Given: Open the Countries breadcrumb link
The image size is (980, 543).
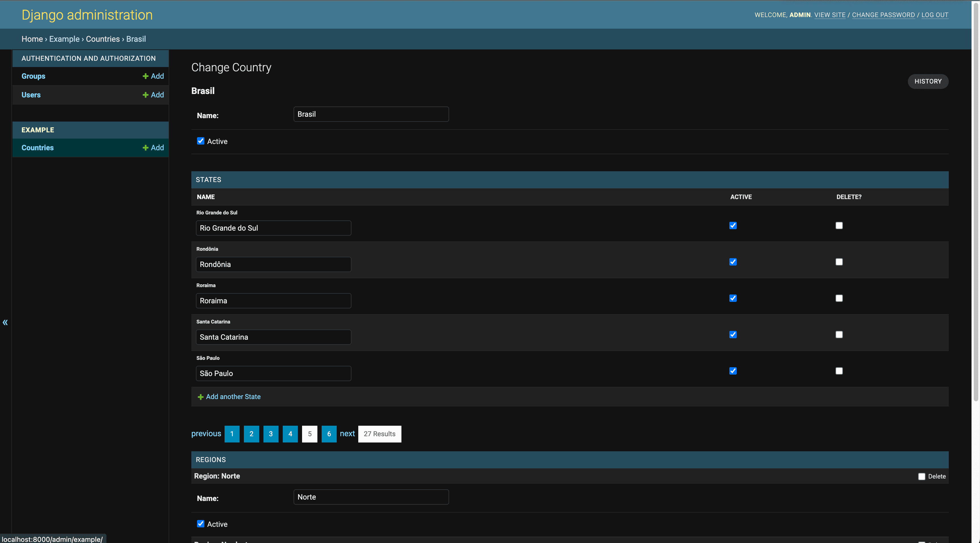Looking at the screenshot, I should click(x=102, y=39).
